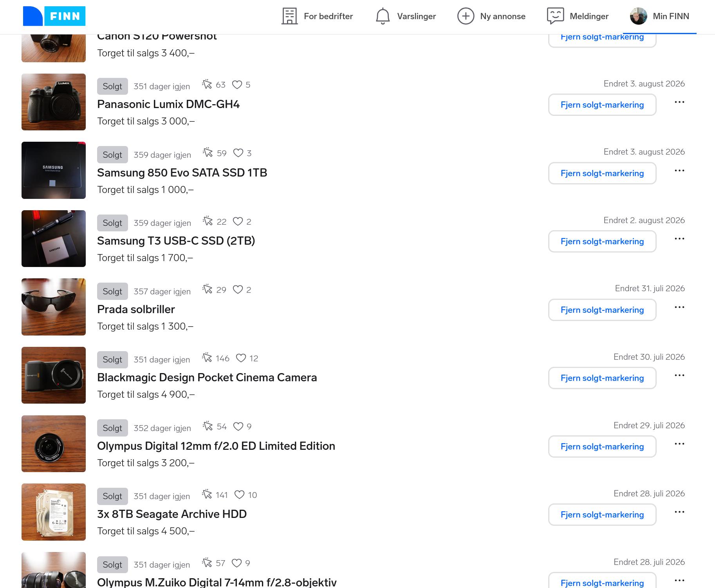Go to Ny annonse
The image size is (715, 588).
tap(491, 16)
